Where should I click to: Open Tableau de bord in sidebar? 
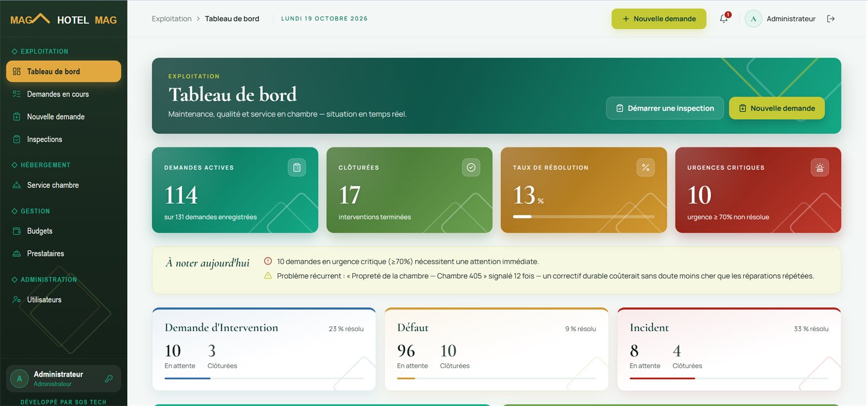click(63, 72)
